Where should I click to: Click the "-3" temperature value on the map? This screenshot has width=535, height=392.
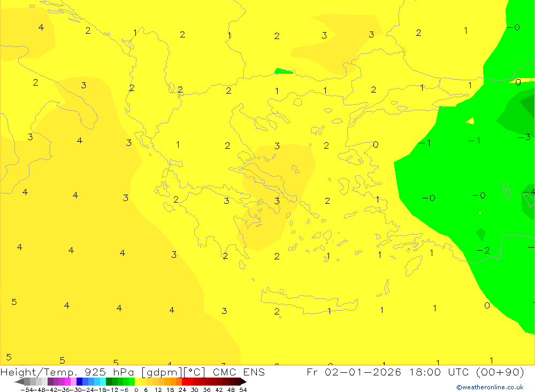click(524, 137)
